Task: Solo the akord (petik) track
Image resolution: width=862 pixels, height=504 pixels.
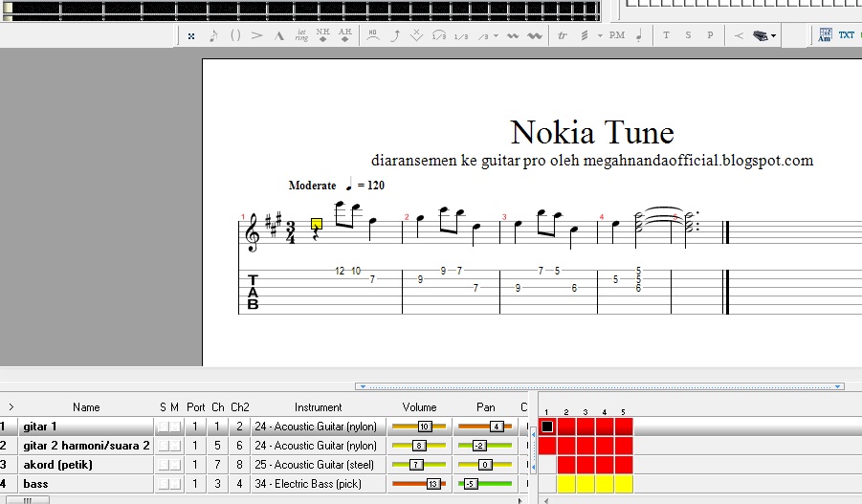Action: (x=164, y=465)
